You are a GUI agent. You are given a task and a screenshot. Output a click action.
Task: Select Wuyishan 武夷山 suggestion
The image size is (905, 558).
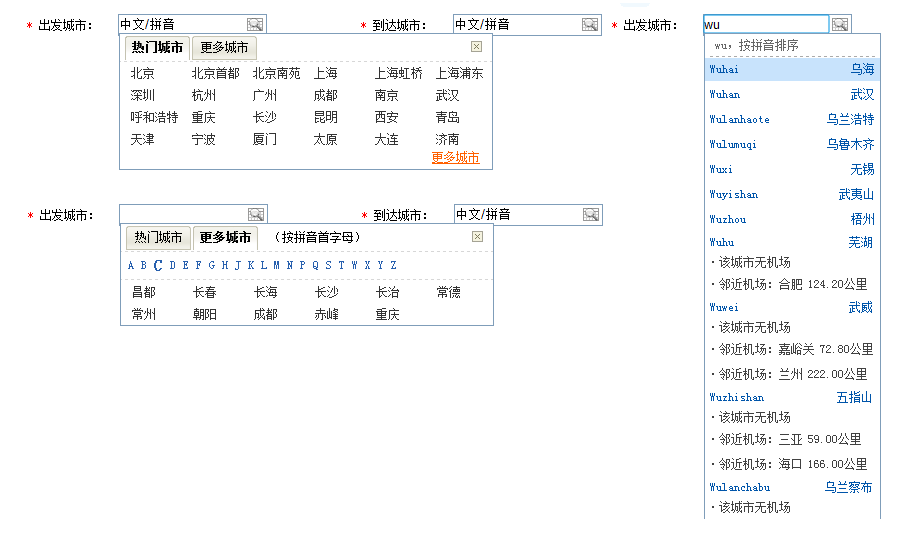pos(792,194)
